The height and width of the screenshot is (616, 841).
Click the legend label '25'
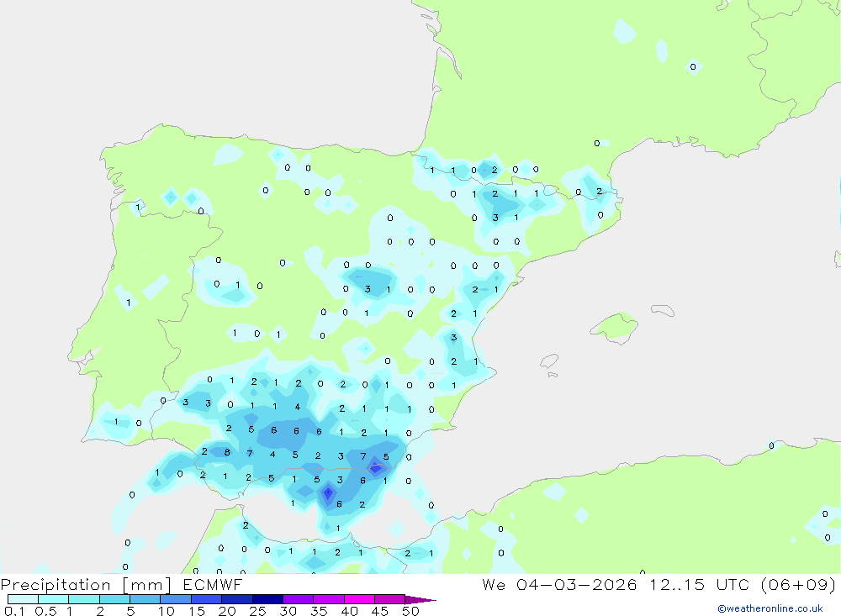point(258,611)
